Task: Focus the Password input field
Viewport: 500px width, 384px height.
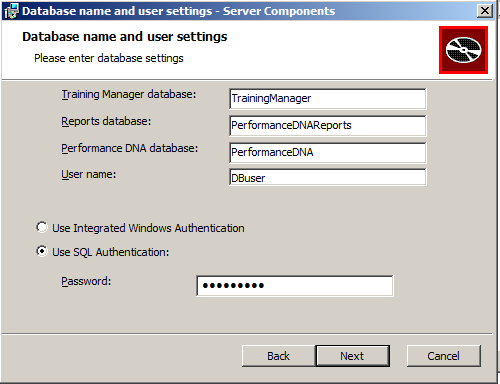Action: pos(295,286)
